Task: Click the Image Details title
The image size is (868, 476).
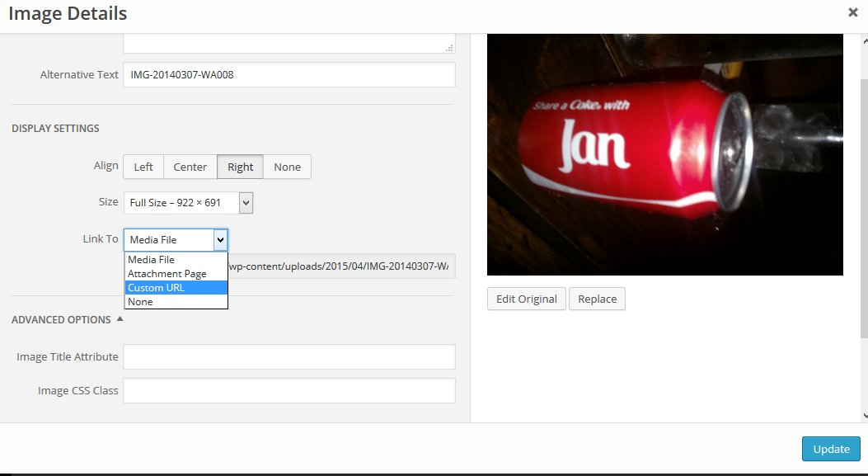Action: click(68, 13)
